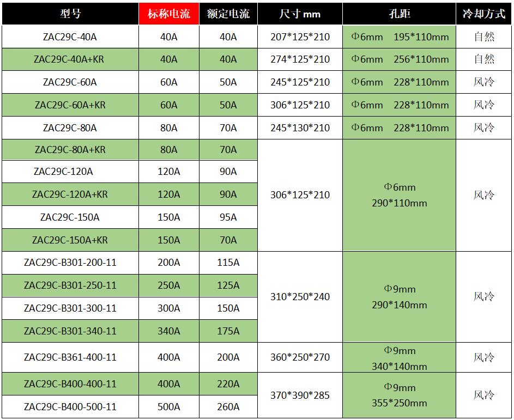Click the 175A rated current cell
The height and width of the screenshot is (420, 514).
click(228, 331)
